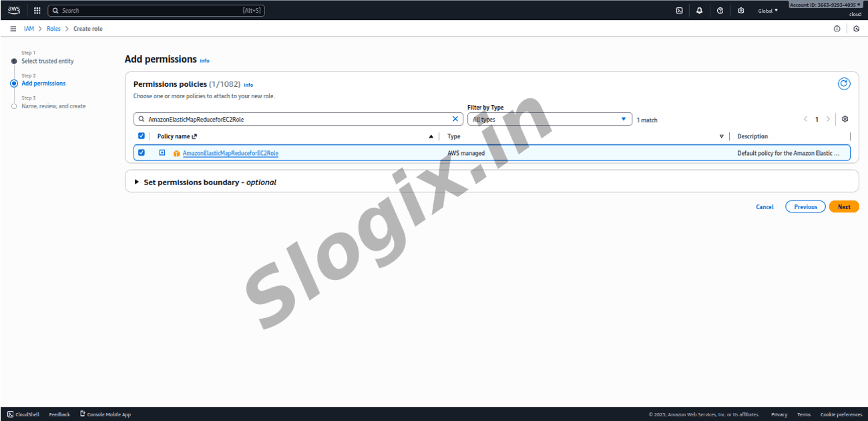Clear the policy search filter
The height and width of the screenshot is (421, 868).
pyautogui.click(x=455, y=119)
